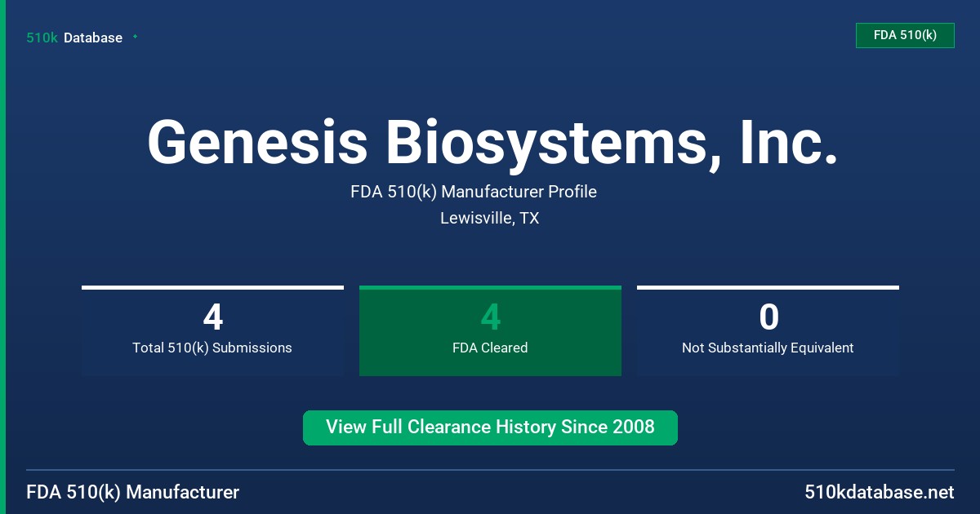Screen dimensions: 980x514
Task: Select the Not Substantially Equivalent card
Action: click(768, 331)
